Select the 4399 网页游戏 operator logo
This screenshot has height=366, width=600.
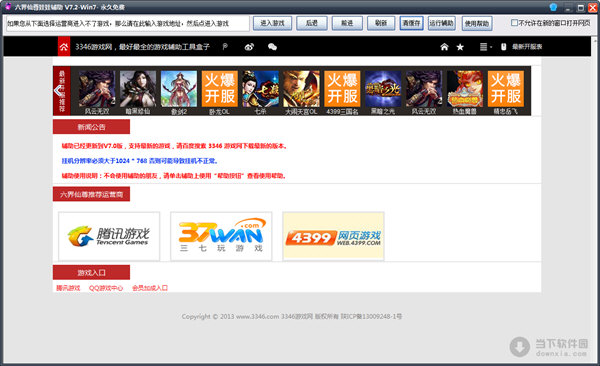point(333,236)
